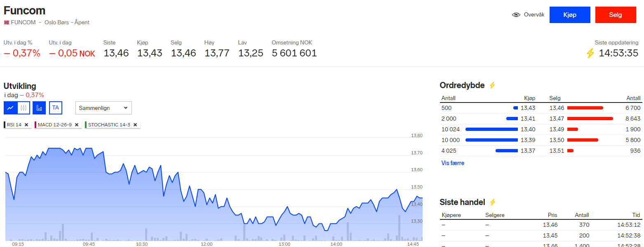The image size is (644, 247).
Task: Click the Overvåk eye icon
Action: coord(516,15)
